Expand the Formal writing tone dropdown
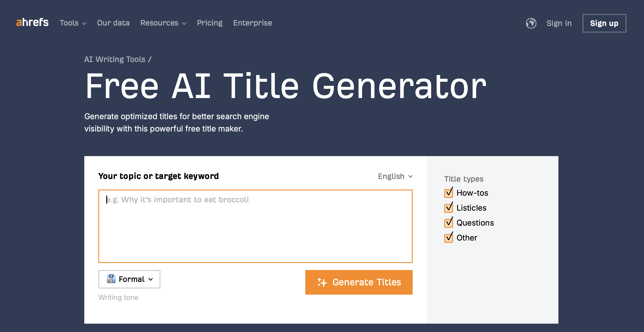644x332 pixels. 129,279
